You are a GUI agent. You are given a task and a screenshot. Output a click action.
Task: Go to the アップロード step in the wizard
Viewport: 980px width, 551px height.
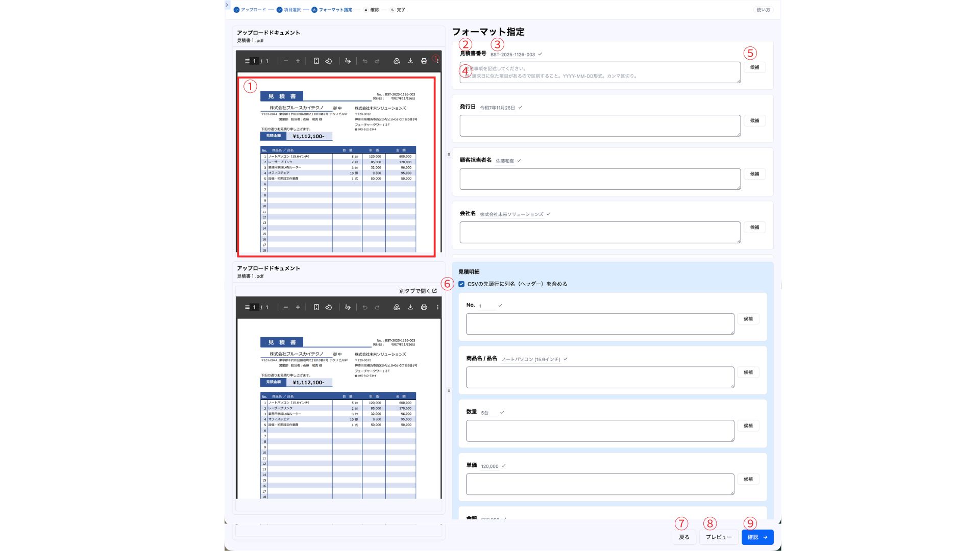pos(250,10)
